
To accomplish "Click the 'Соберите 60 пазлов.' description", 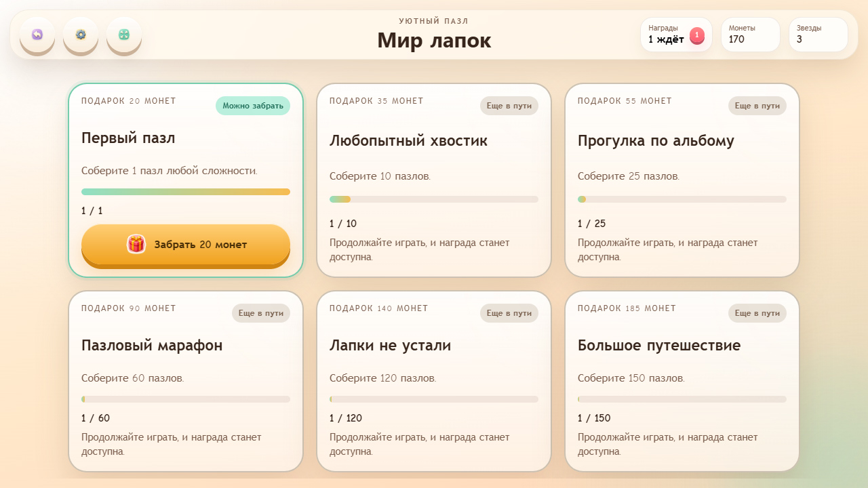I will coord(133,378).
